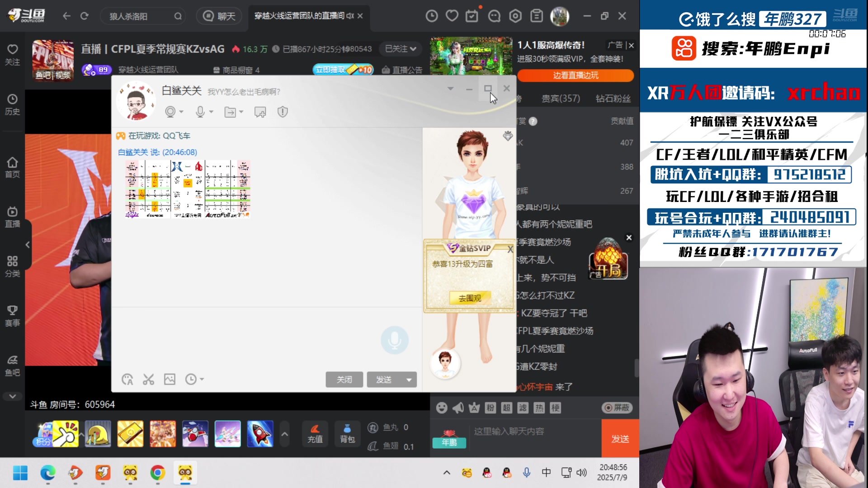868x488 pixels.
Task: Open the messages bubble icon in top bar
Action: click(x=494, y=16)
